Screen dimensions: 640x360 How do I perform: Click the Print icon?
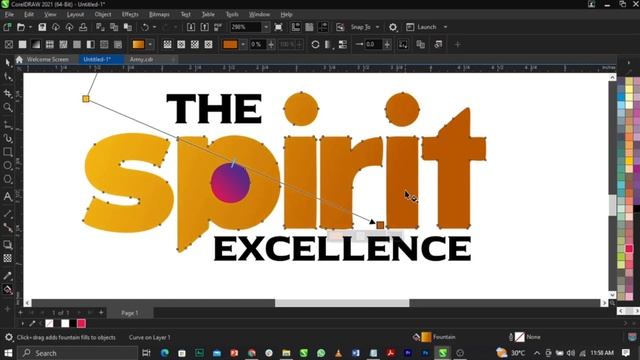pyautogui.click(x=83, y=27)
